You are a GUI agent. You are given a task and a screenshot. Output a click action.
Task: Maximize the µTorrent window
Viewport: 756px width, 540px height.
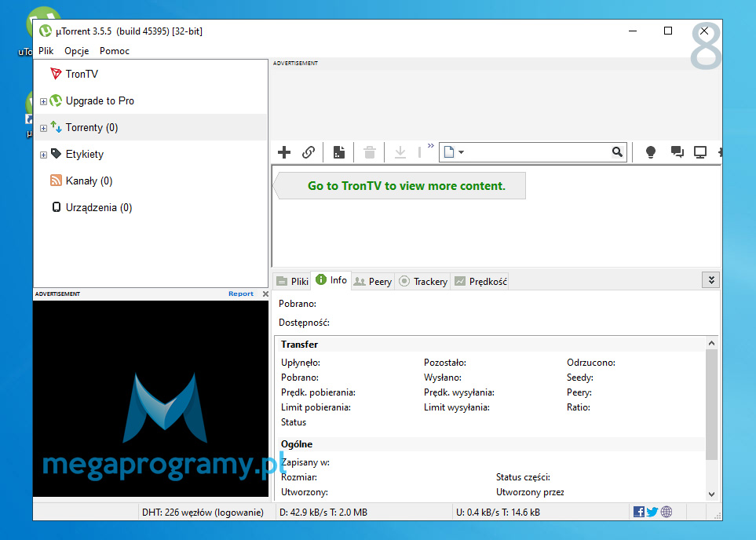[x=668, y=31]
